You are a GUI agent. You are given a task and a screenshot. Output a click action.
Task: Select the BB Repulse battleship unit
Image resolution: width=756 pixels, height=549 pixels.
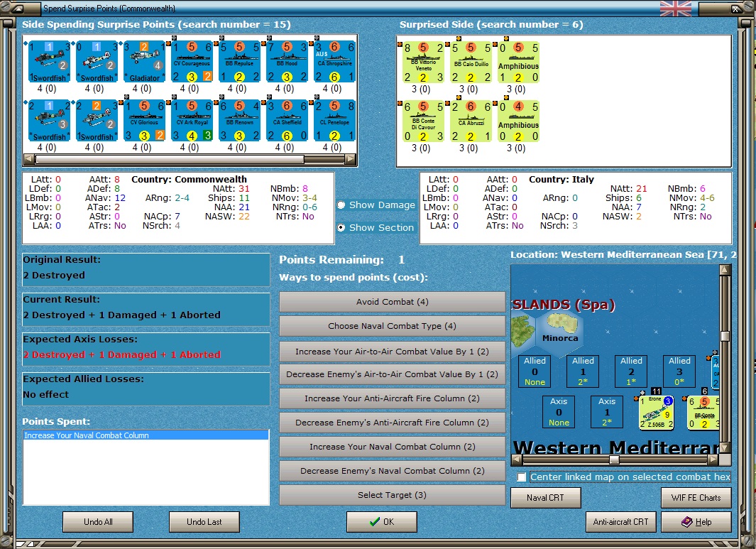(240, 62)
